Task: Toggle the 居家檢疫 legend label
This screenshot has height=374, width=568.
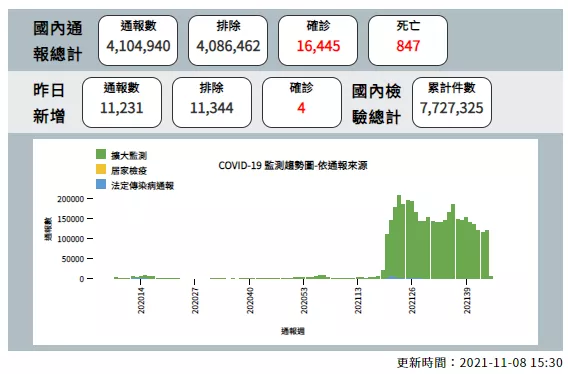Action: click(x=129, y=171)
